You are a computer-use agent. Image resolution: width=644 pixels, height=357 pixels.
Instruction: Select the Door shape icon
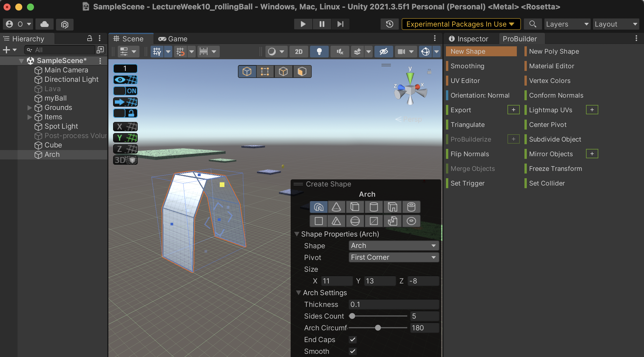392,207
